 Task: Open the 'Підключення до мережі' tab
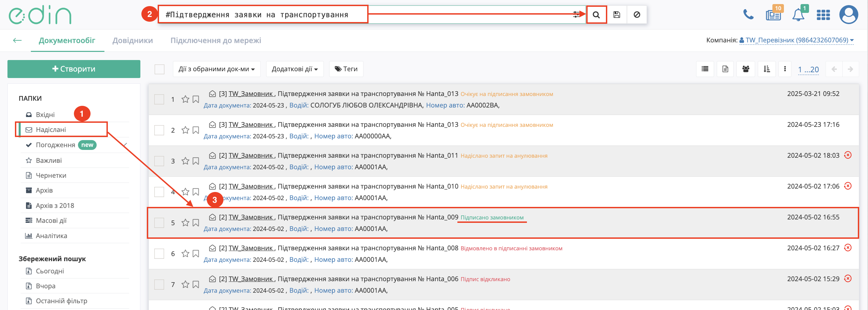point(216,41)
